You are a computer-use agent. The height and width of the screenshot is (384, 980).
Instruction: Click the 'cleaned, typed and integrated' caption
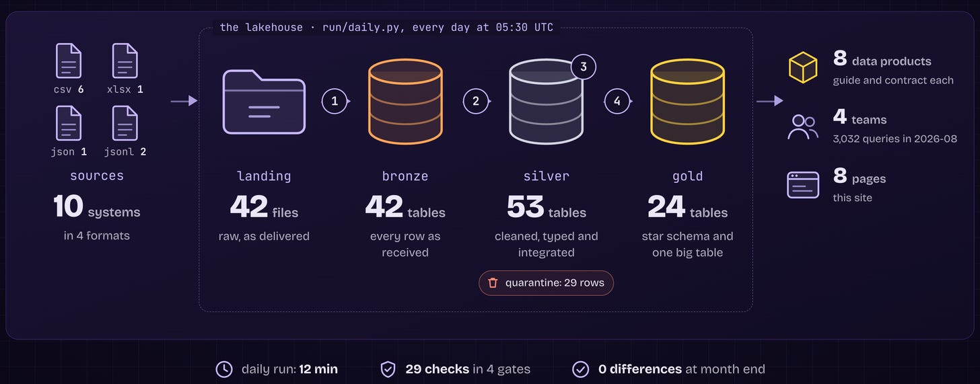[546, 244]
